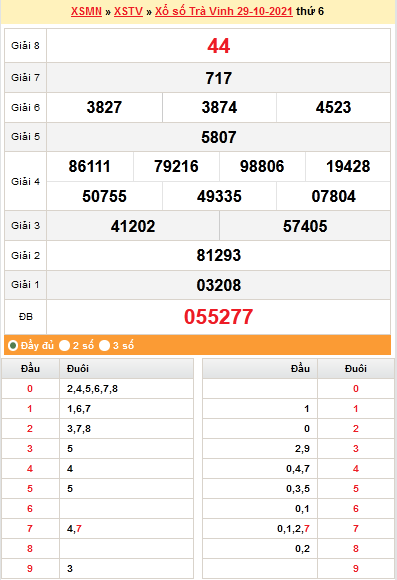Open the XSTV breadcrumb link
Screen dimensions: 397x580
coord(128,11)
